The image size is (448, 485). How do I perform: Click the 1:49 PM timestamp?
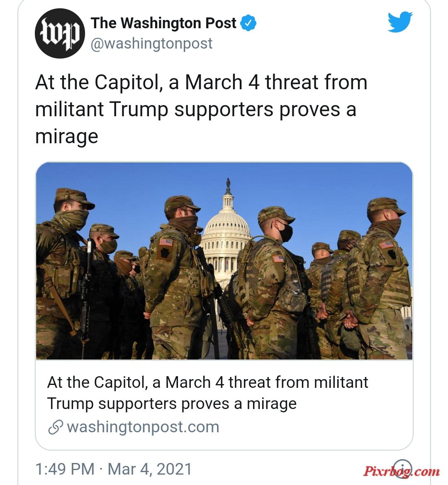click(65, 469)
